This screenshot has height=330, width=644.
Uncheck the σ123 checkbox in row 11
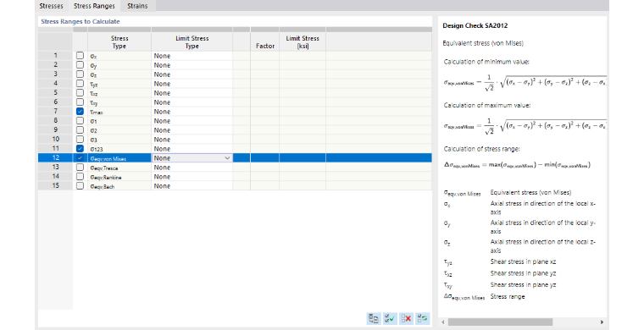(x=80, y=148)
